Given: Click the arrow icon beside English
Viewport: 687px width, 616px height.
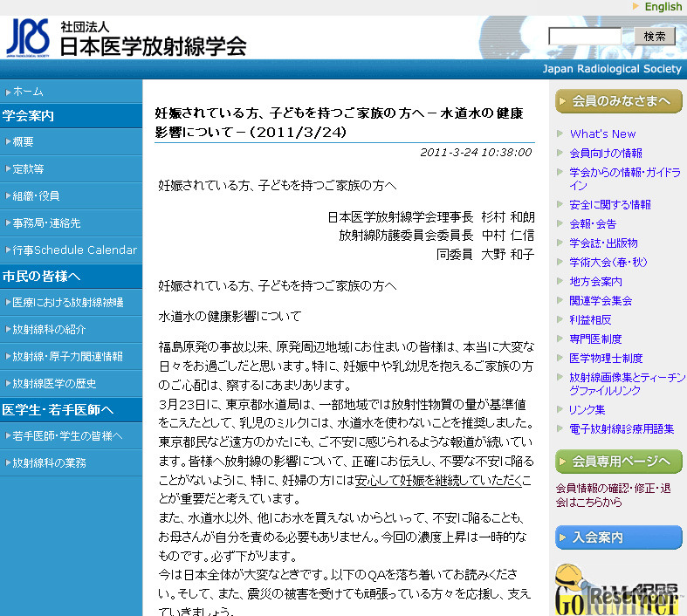Looking at the screenshot, I should tap(635, 7).
